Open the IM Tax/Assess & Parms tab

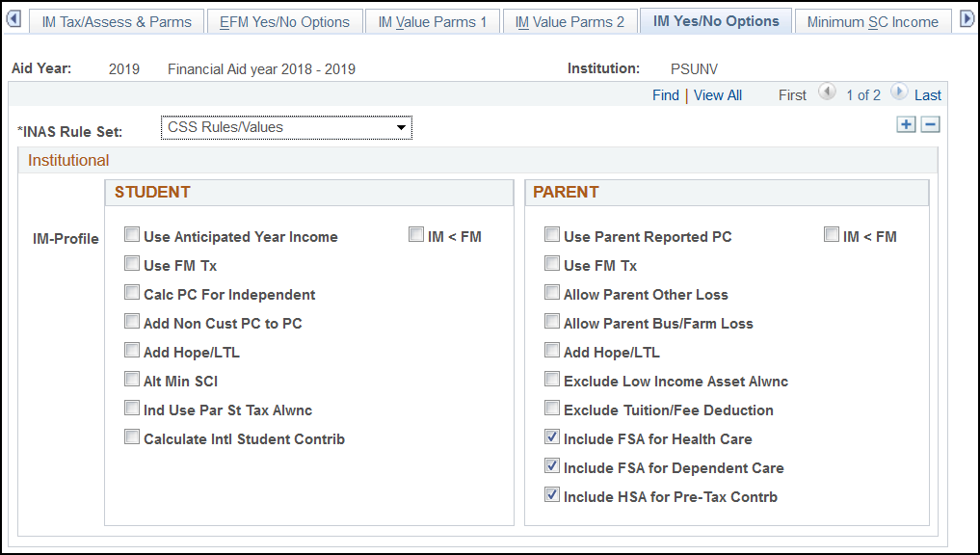pyautogui.click(x=116, y=21)
